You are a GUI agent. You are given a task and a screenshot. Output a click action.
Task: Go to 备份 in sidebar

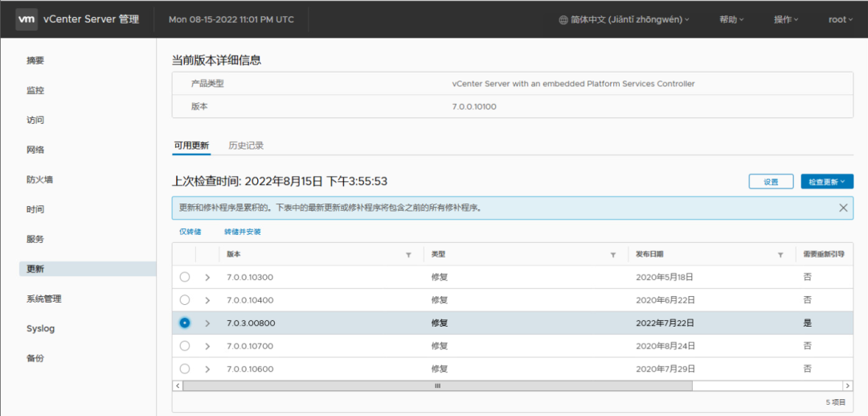pos(35,358)
